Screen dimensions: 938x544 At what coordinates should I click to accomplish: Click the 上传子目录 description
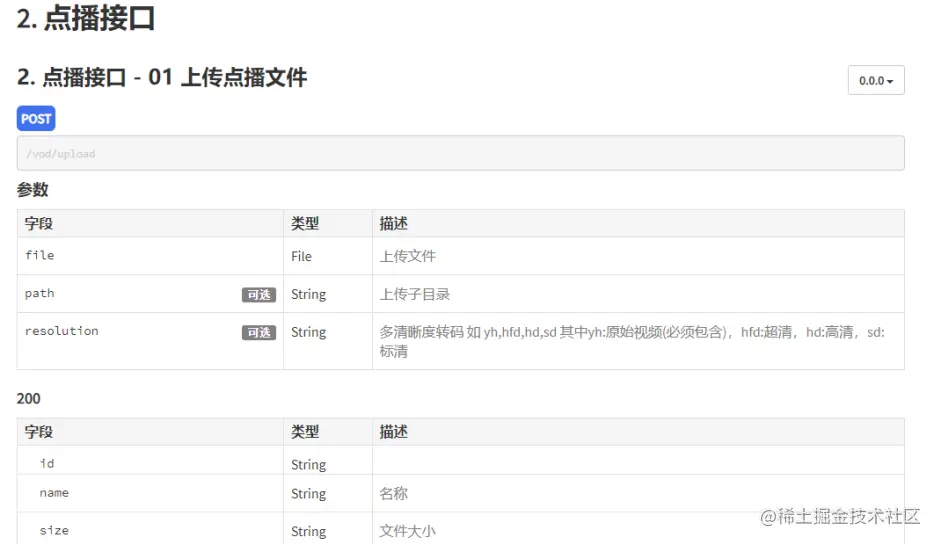tap(415, 294)
